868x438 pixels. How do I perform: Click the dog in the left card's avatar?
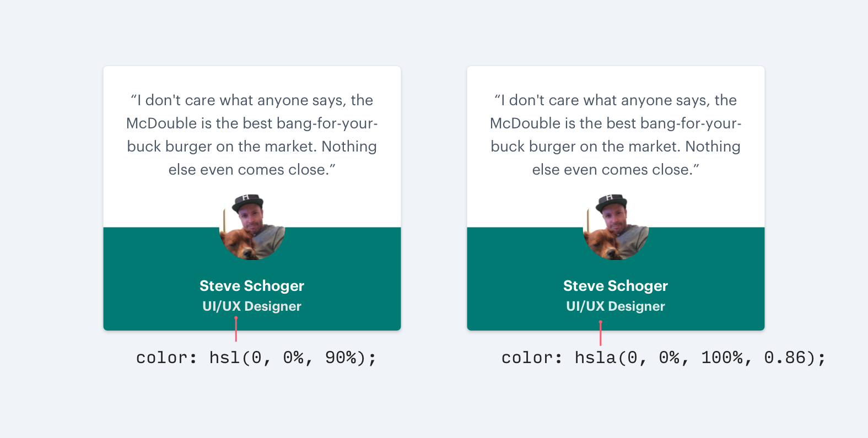236,244
